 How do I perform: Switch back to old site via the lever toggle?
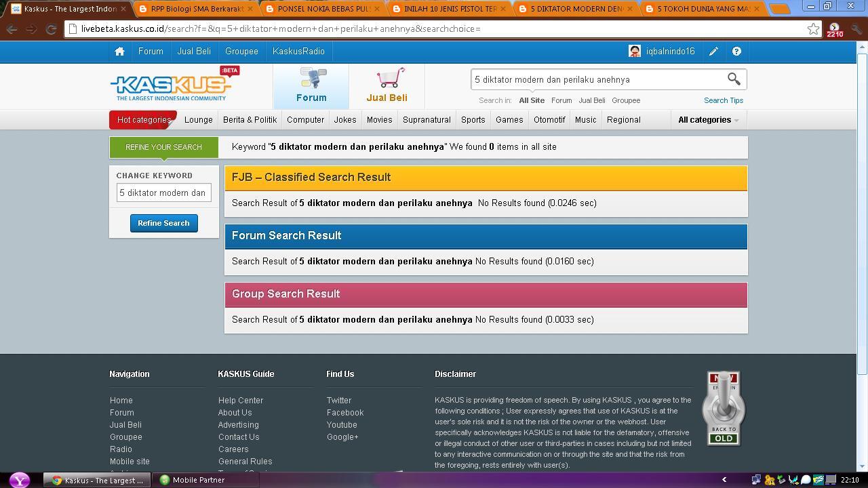(724, 408)
